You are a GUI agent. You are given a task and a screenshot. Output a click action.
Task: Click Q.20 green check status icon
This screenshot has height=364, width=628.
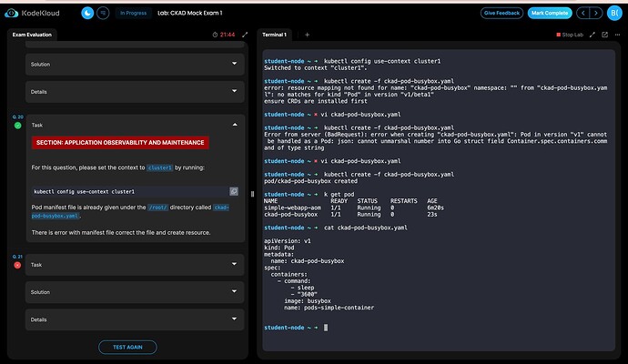pos(17,126)
